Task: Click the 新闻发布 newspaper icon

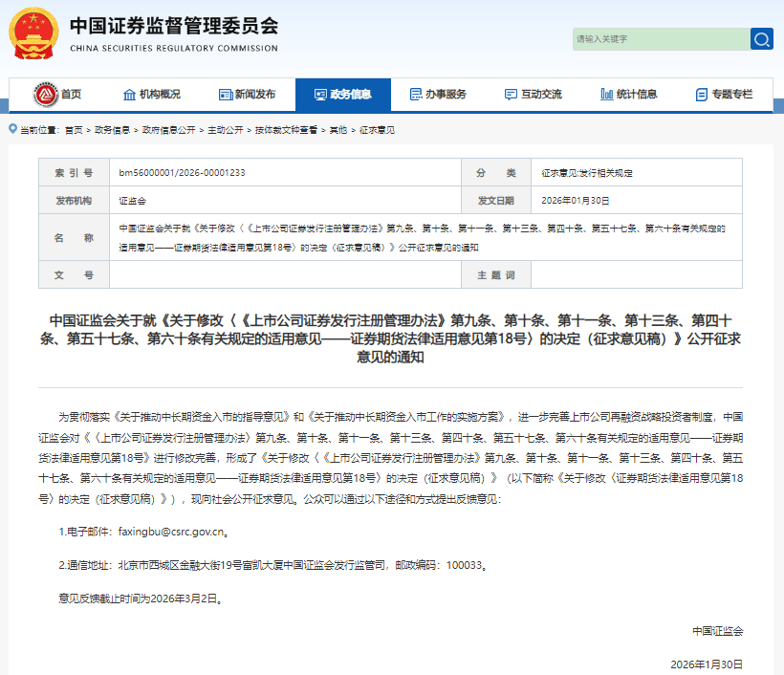Action: click(225, 95)
